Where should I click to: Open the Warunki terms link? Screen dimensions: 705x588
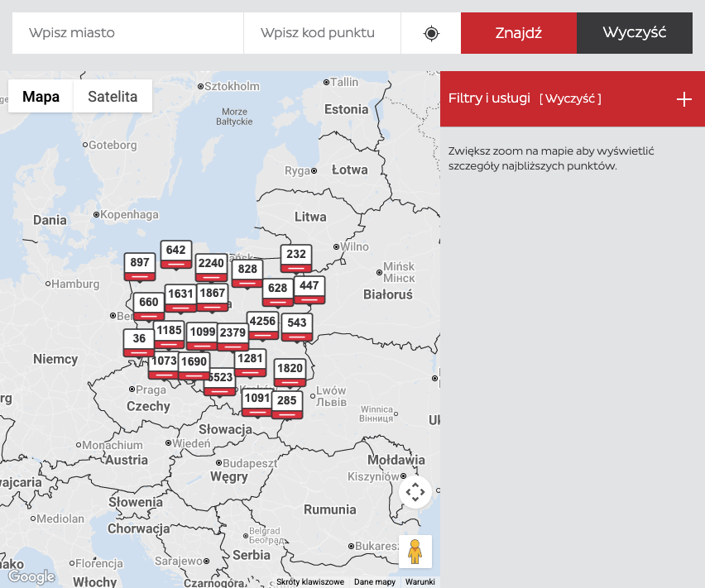[x=420, y=582]
